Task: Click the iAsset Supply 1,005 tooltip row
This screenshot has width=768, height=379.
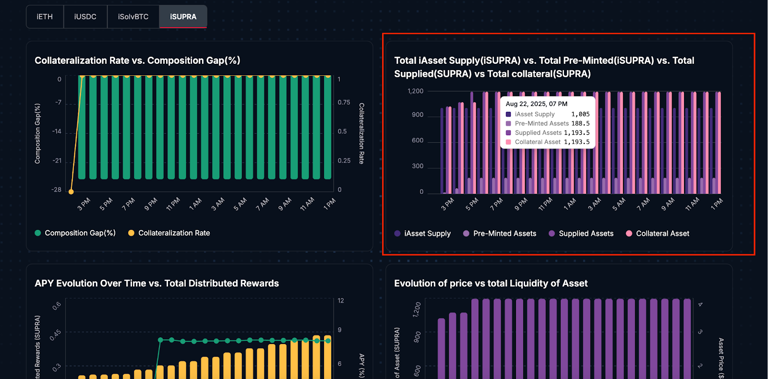Action: click(548, 114)
